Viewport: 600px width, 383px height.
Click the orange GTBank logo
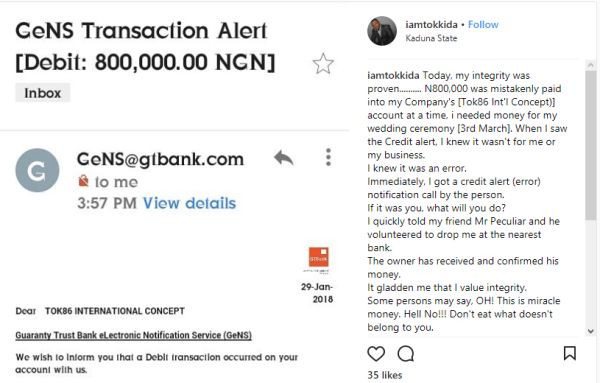point(318,257)
